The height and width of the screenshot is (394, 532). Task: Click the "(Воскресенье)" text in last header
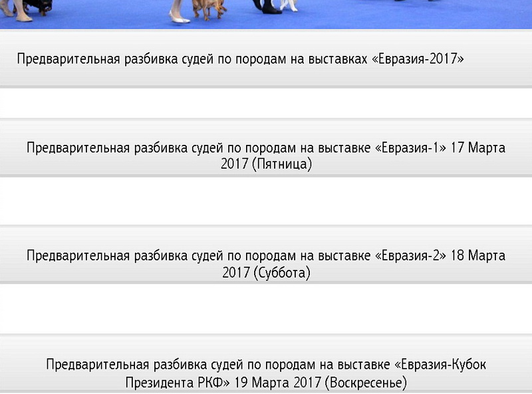[x=365, y=383]
